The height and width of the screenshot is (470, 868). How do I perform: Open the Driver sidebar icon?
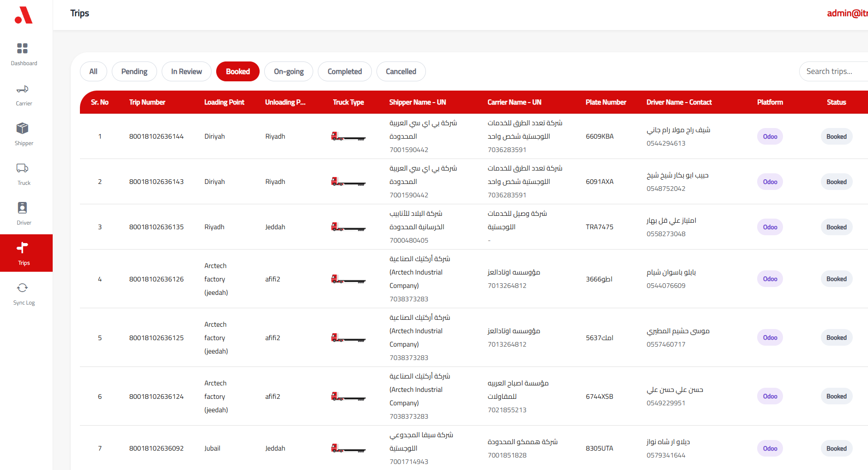click(22, 208)
